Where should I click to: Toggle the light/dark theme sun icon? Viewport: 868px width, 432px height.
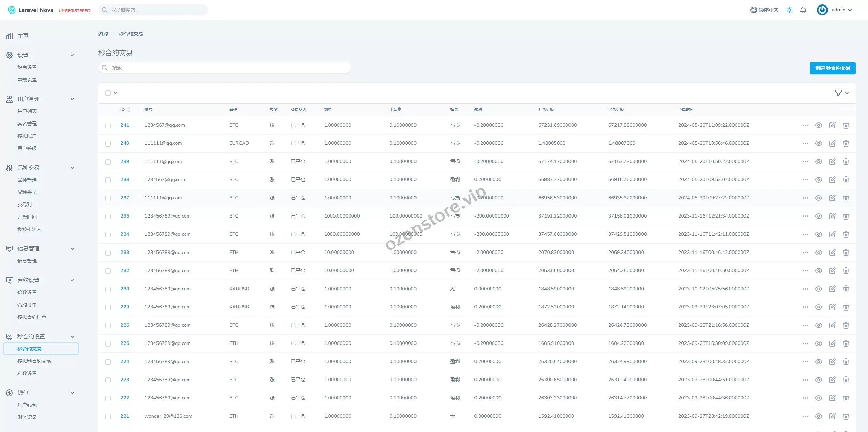[x=789, y=10]
